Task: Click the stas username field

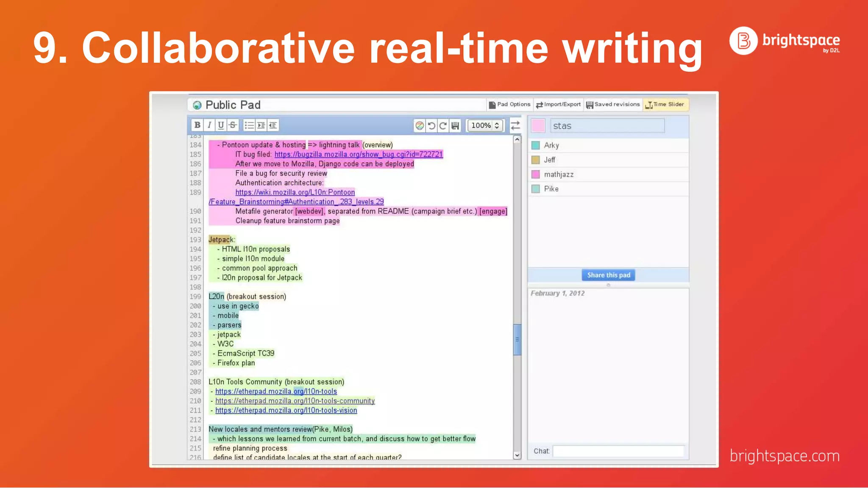Action: pyautogui.click(x=607, y=126)
